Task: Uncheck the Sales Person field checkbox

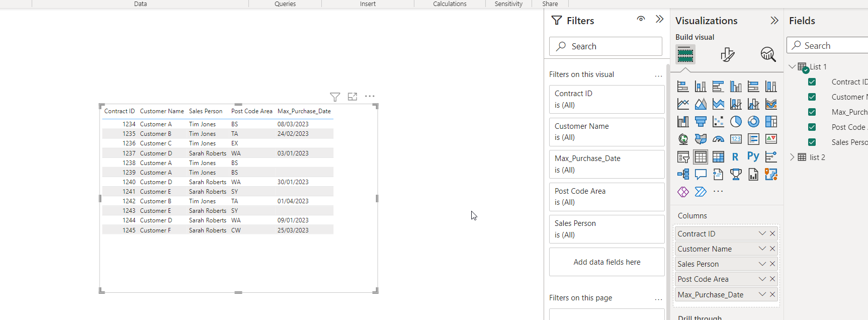Action: (x=812, y=142)
